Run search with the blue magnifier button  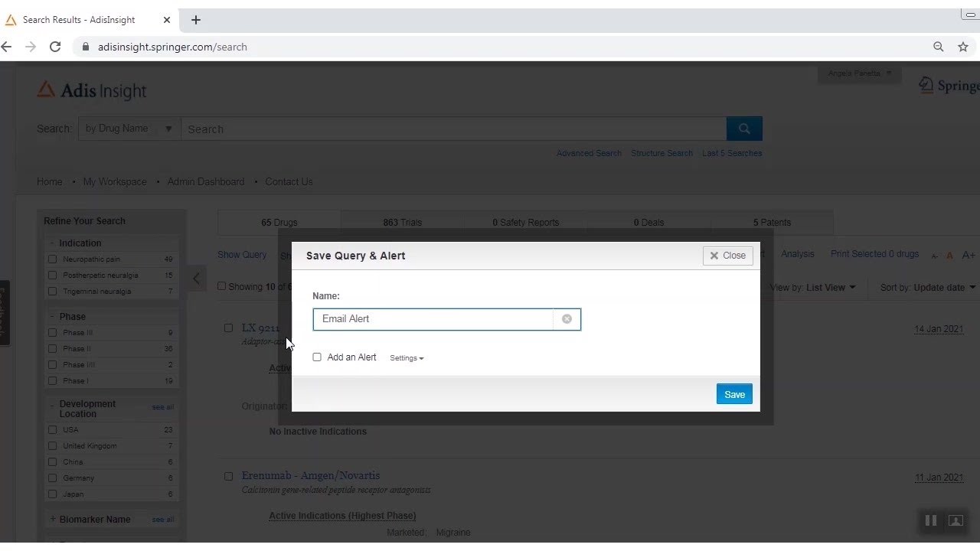coord(744,129)
